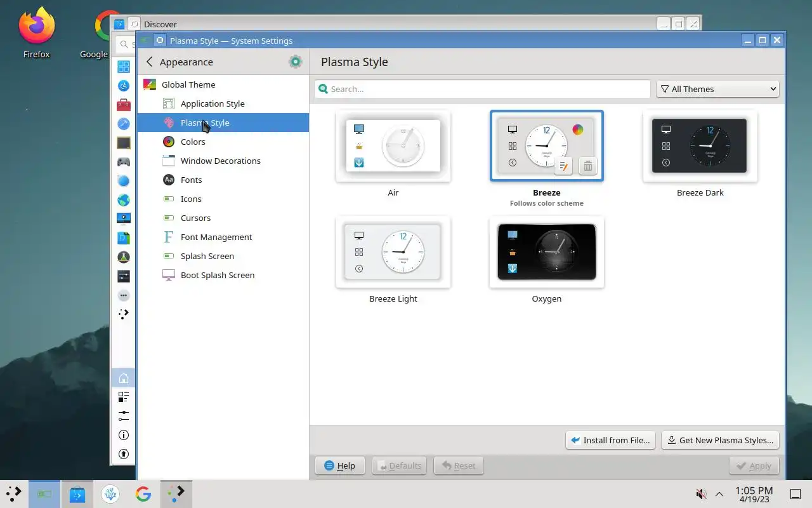The height and width of the screenshot is (508, 812).
Task: Switch to Discover shopping bag in taskbar
Action: click(x=77, y=493)
